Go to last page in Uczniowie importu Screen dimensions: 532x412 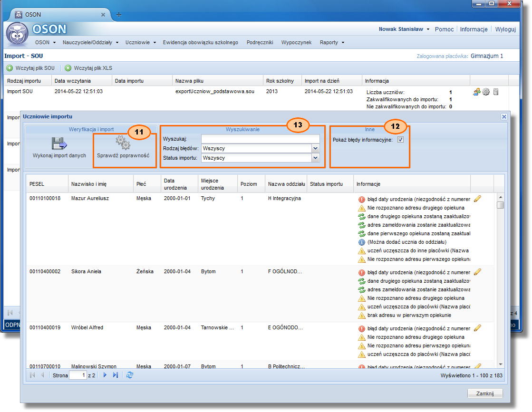coord(116,375)
